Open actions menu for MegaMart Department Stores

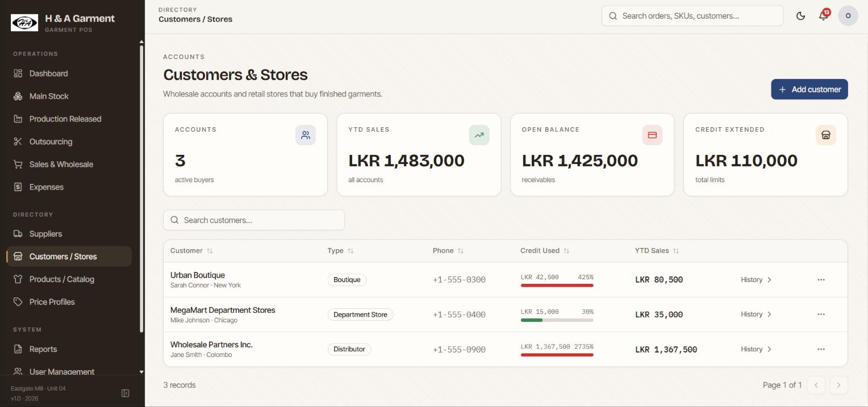tap(821, 314)
